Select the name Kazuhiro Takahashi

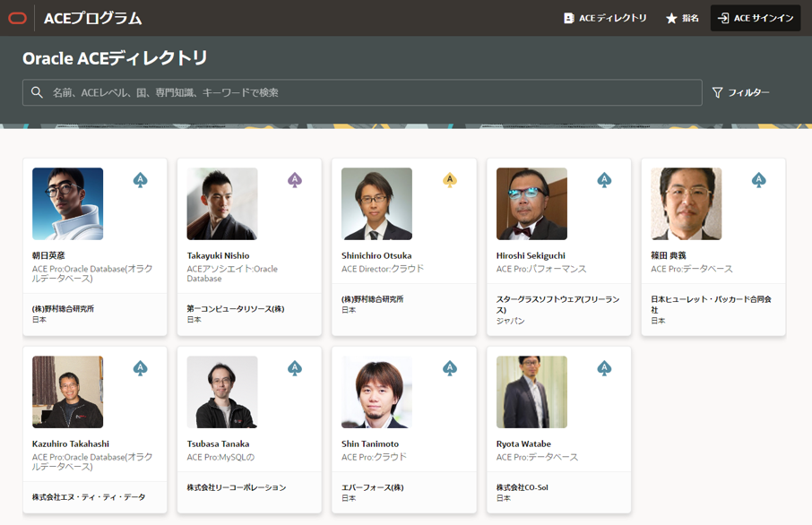(x=71, y=443)
